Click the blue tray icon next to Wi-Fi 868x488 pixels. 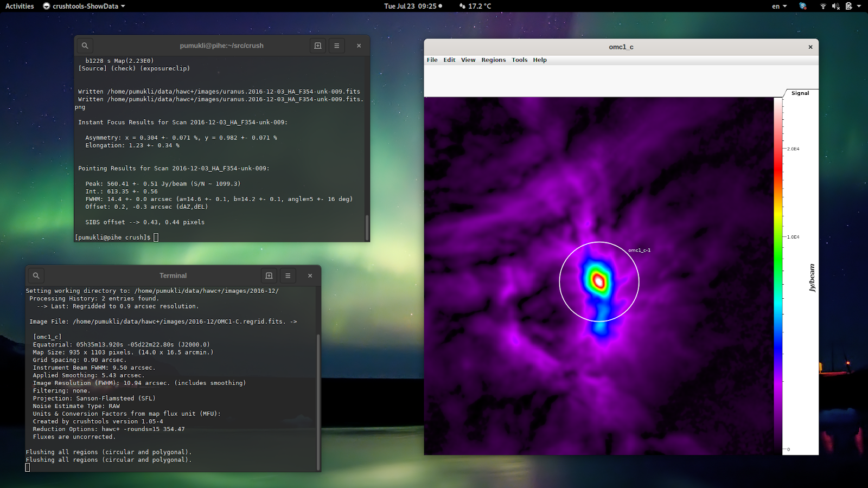pos(803,6)
